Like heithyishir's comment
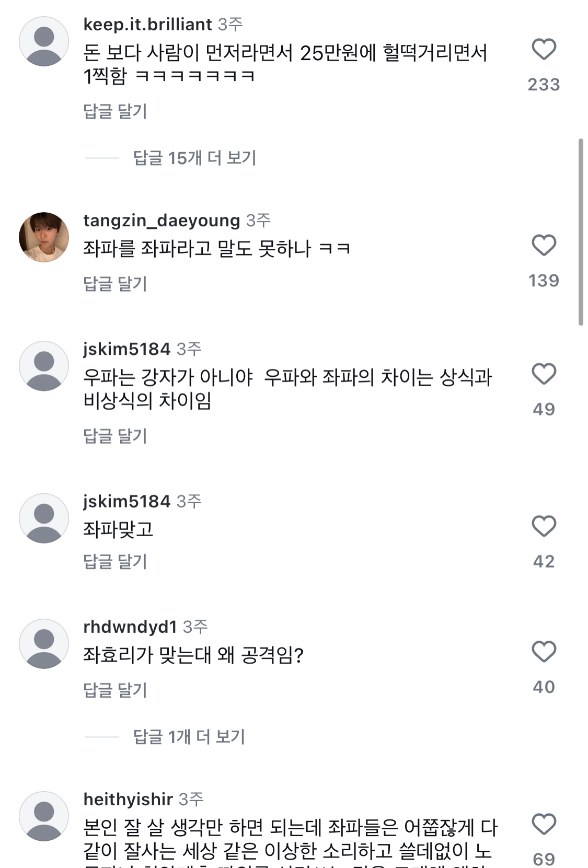 [544, 825]
